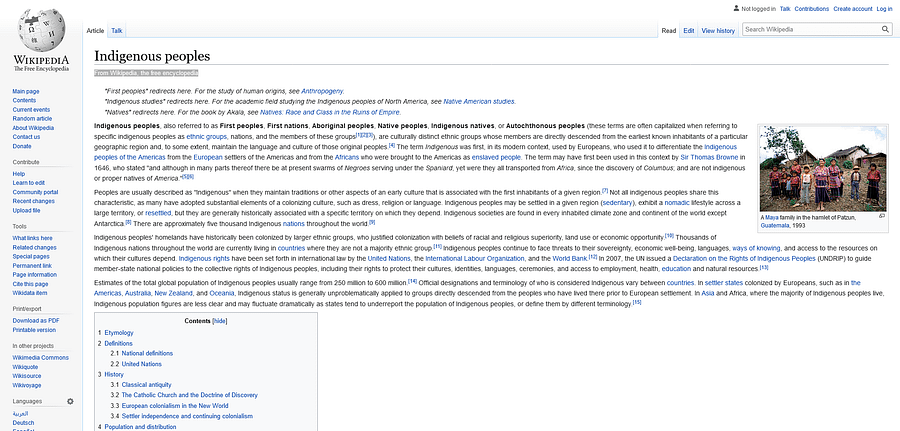Go to Main page in the sidebar
Image resolution: width=900 pixels, height=431 pixels.
click(26, 91)
